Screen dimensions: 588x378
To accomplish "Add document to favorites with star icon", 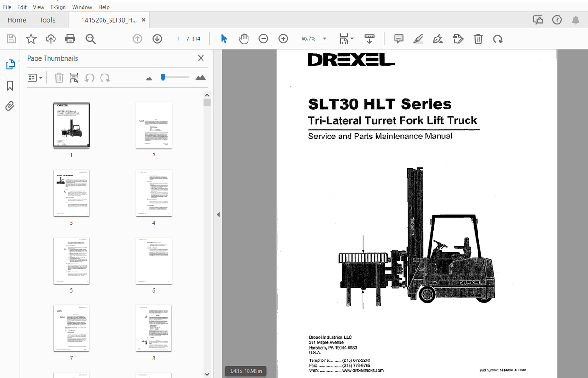I will coord(31,38).
